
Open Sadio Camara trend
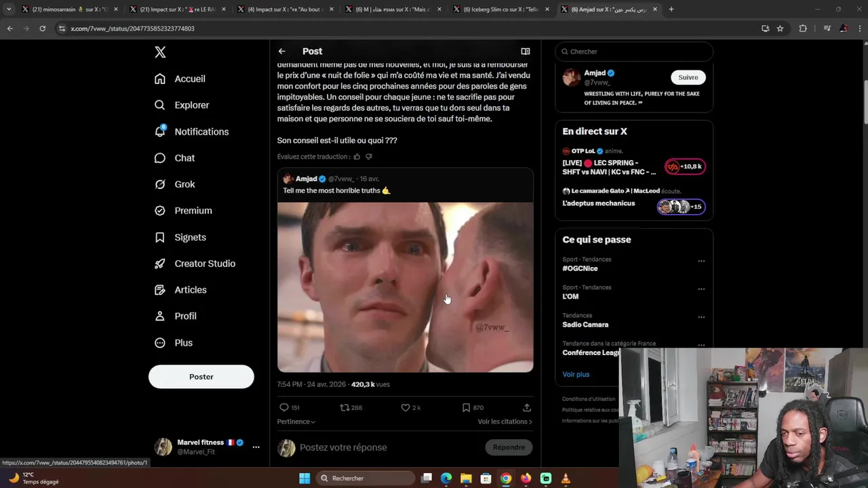(585, 325)
